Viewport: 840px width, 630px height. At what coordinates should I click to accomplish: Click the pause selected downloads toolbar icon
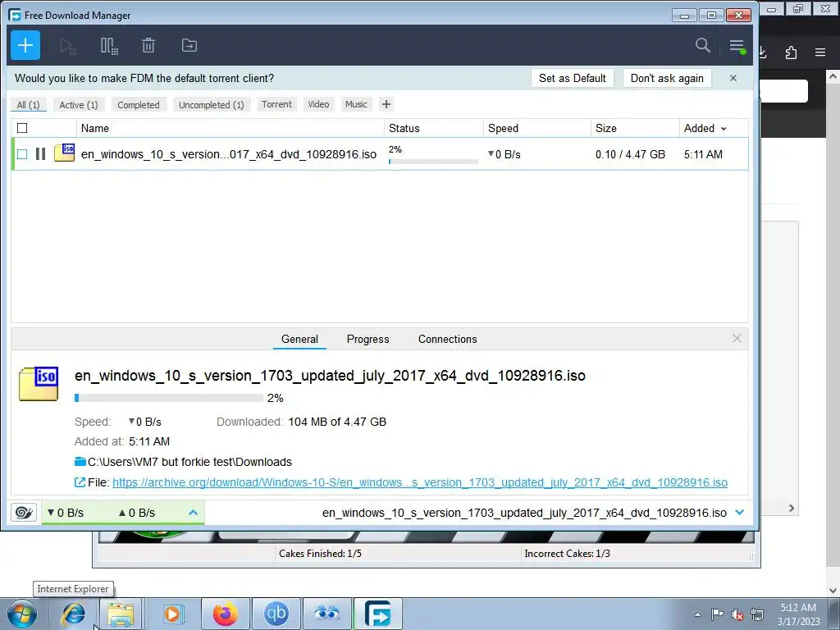(x=109, y=46)
